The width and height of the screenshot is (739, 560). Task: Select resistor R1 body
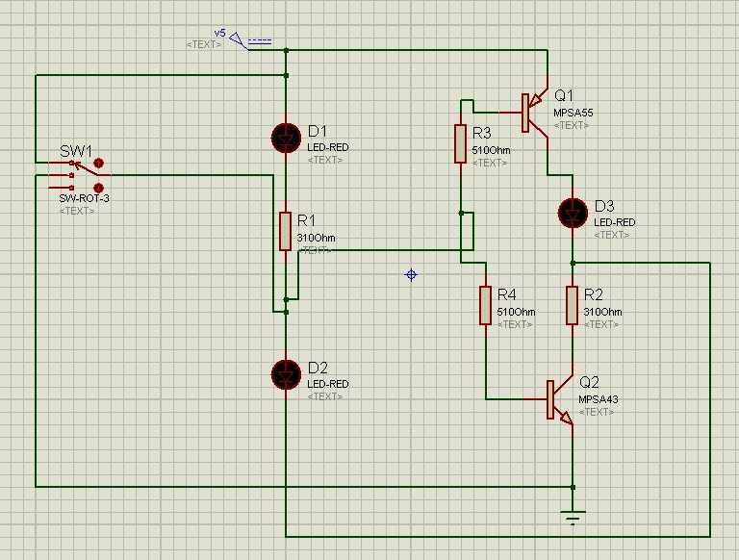[x=285, y=231]
